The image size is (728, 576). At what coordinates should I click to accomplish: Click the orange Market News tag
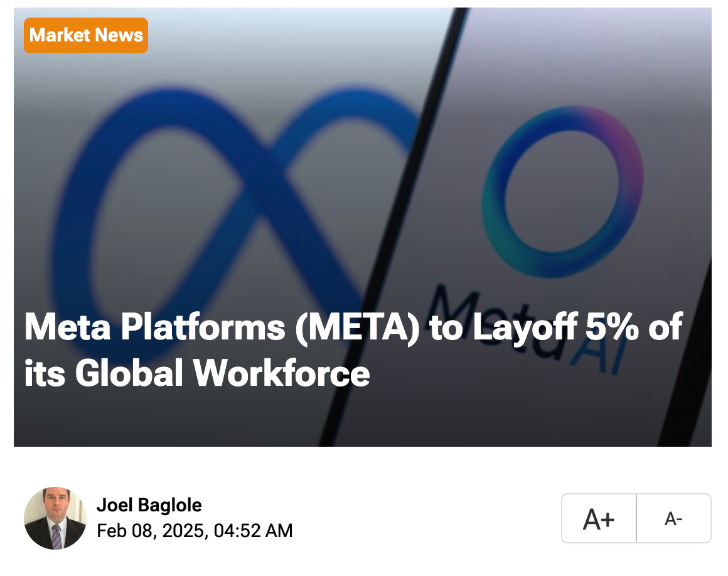tap(86, 35)
